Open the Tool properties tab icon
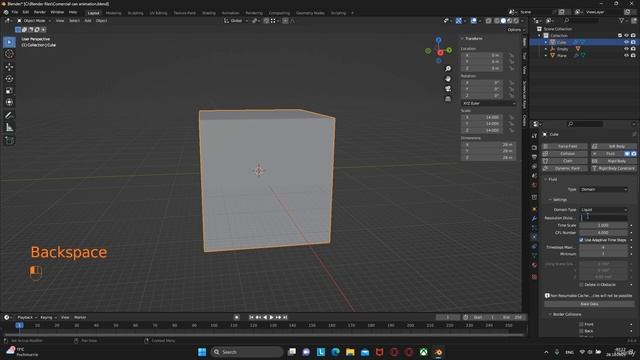 [534, 136]
